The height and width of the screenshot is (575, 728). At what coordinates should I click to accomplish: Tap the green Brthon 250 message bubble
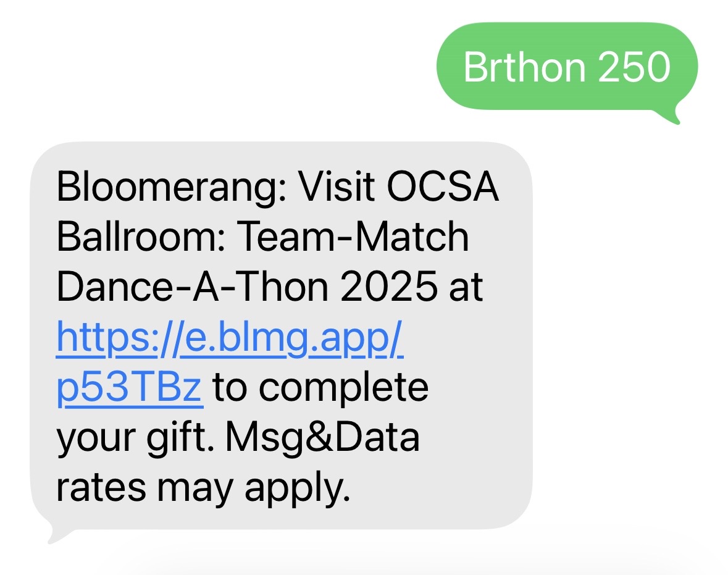566,67
